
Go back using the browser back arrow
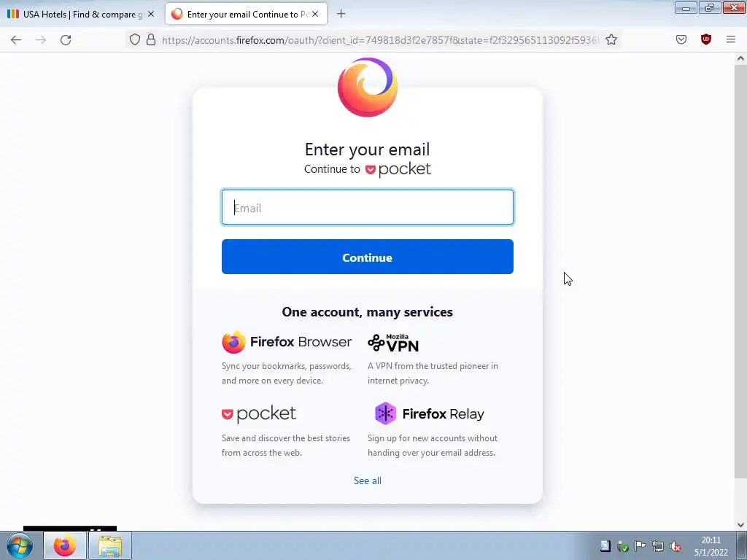pos(16,40)
